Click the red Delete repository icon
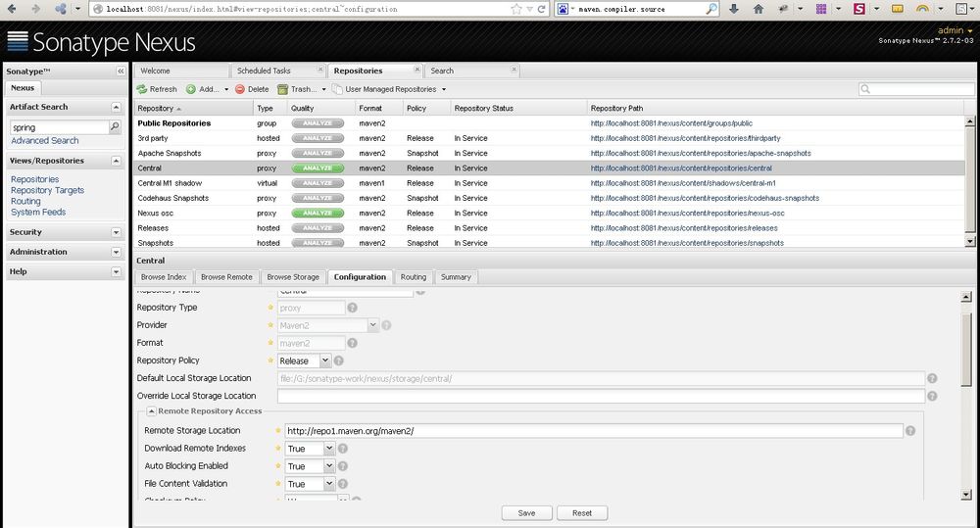This screenshot has height=528, width=980. pos(239,89)
